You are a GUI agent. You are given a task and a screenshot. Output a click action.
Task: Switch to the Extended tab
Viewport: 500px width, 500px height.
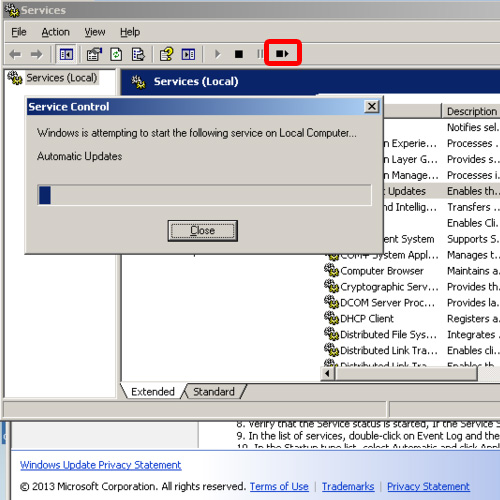coord(153,391)
